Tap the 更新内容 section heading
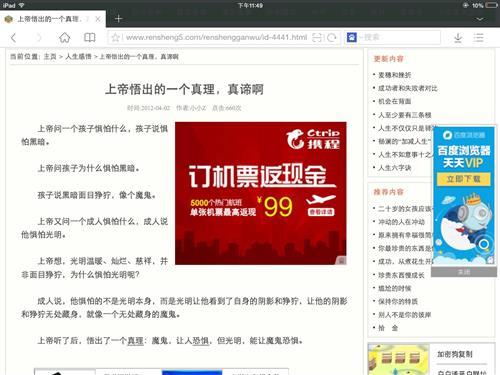The image size is (500, 375). 388,59
